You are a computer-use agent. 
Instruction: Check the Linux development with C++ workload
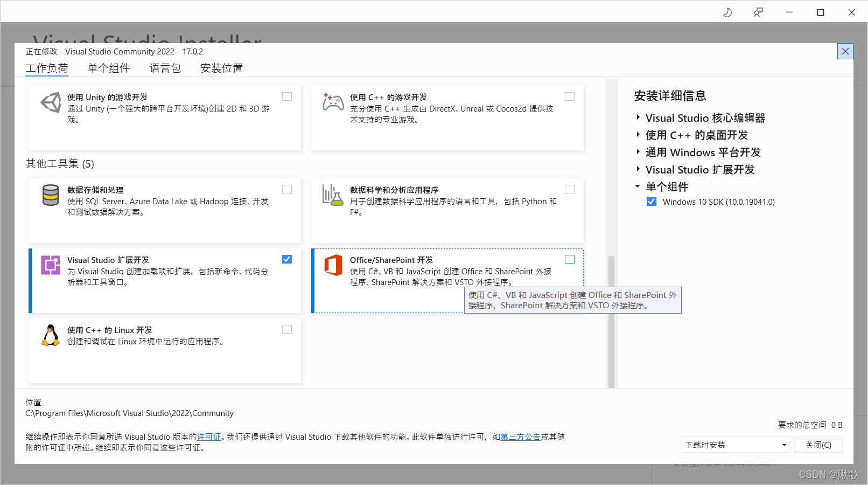287,329
